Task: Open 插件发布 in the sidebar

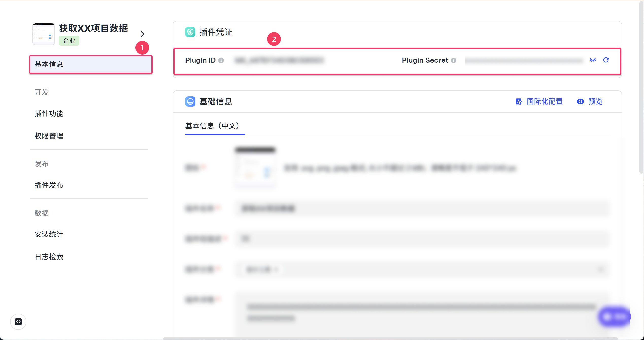Action: point(49,185)
